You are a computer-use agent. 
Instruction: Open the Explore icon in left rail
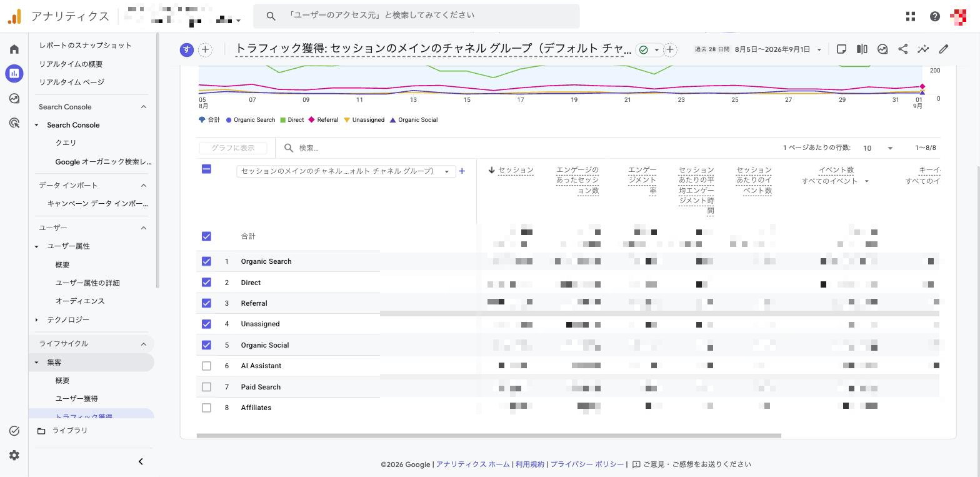[x=14, y=98]
